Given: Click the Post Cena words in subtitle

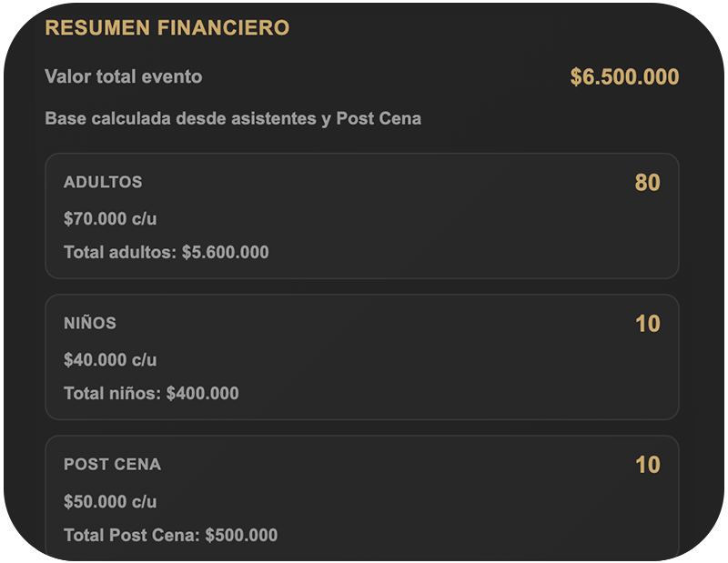Looking at the screenshot, I should 379,118.
